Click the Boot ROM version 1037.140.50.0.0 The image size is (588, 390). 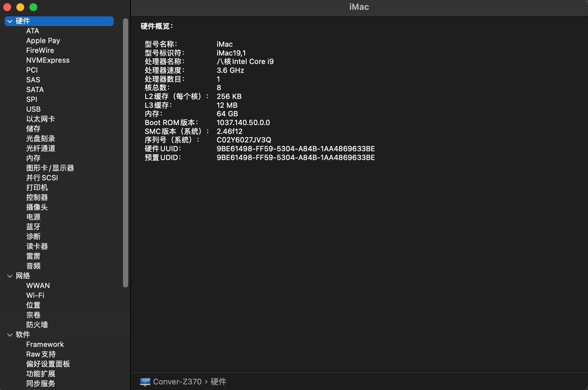[243, 123]
